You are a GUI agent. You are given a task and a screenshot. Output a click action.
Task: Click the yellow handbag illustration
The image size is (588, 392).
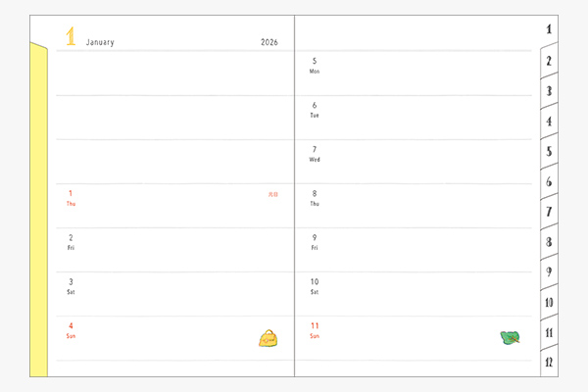(269, 338)
